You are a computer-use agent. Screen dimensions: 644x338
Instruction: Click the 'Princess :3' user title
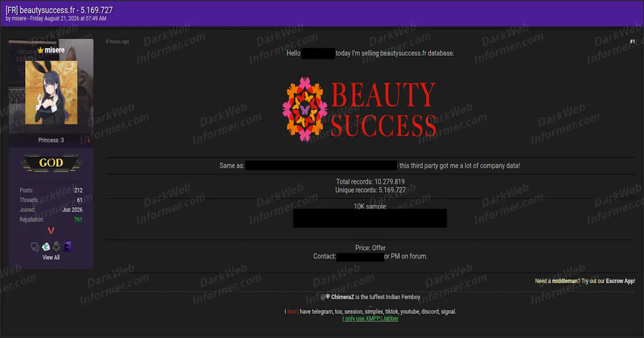click(51, 140)
